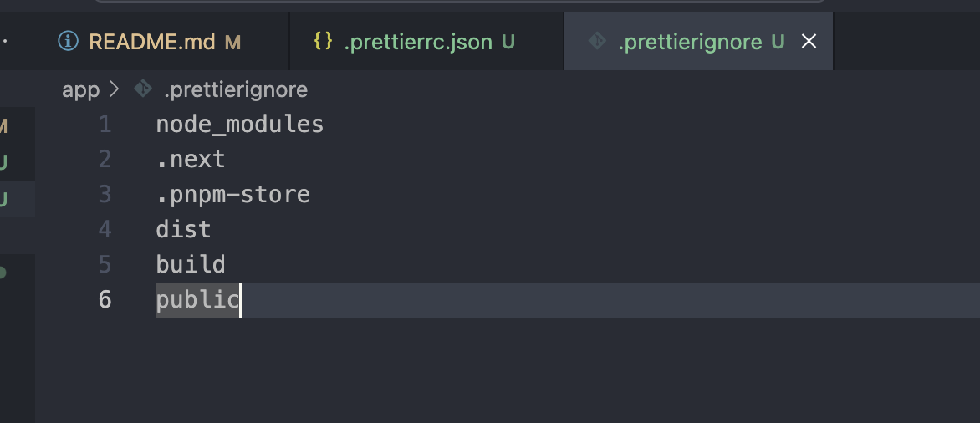Screen dimensions: 980x423
Task: Click the .next entry in the editor
Action: tap(191, 159)
